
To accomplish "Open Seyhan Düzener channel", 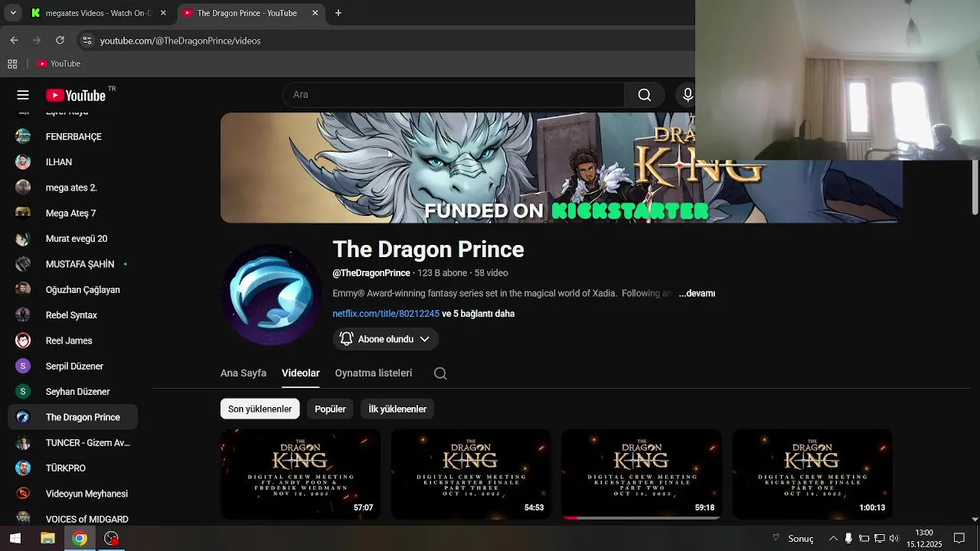I will click(x=73, y=392).
